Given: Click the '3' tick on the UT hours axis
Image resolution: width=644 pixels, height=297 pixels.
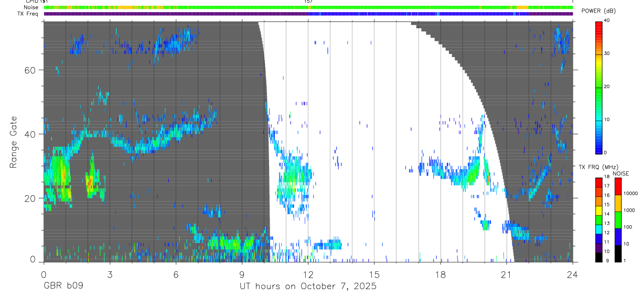Looking at the screenshot, I should [x=110, y=274].
